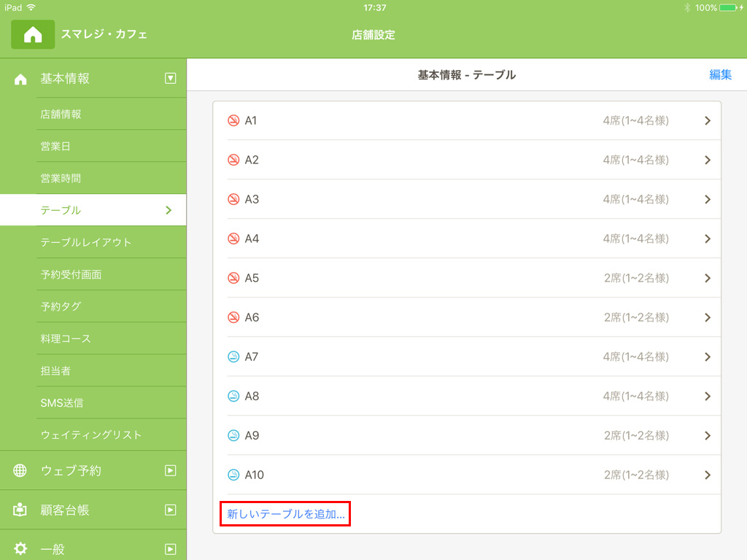
Task: Click the house icon beside 基本情報
Action: [x=20, y=79]
